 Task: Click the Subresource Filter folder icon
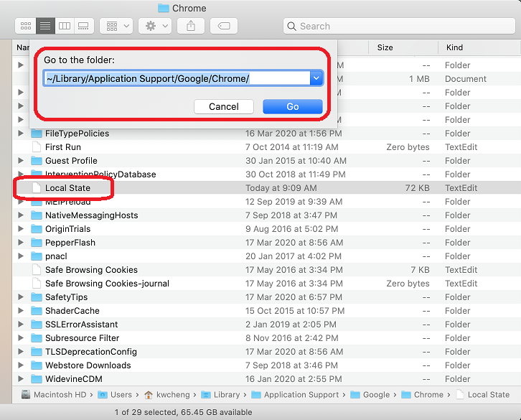(x=36, y=338)
